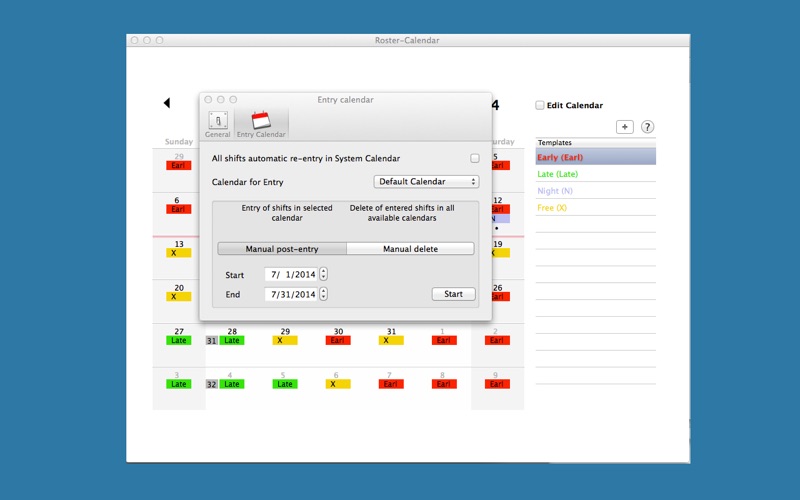
Task: Click the red Earl shift on Sunday 6
Action: tap(179, 209)
